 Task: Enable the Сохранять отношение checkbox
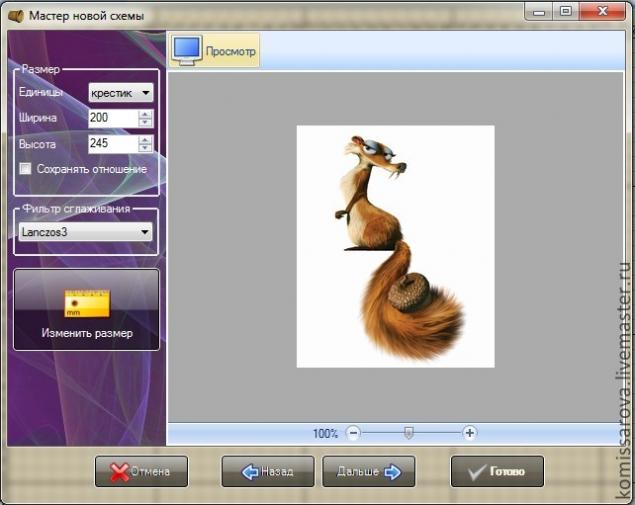(25, 168)
